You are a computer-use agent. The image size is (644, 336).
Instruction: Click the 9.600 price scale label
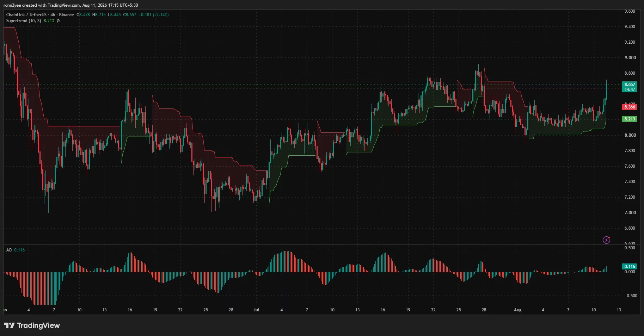[630, 11]
